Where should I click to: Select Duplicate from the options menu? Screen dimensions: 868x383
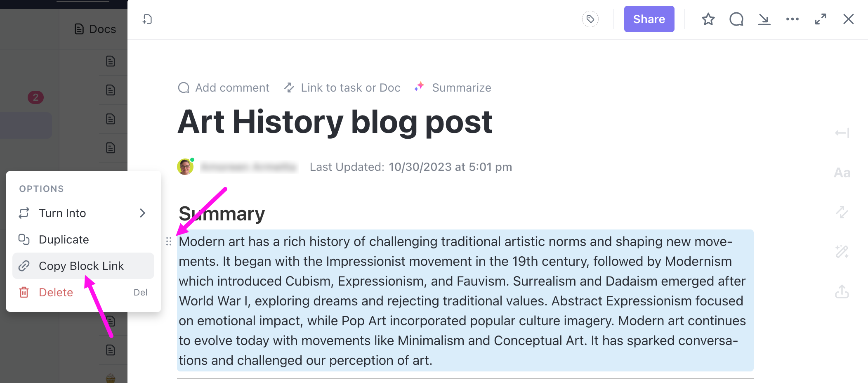click(64, 239)
